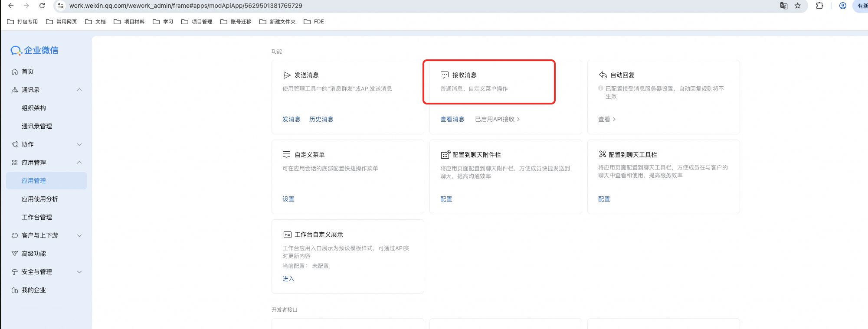This screenshot has width=868, height=329.
Task: Click the 发送消息 paper plane icon
Action: [x=287, y=75]
